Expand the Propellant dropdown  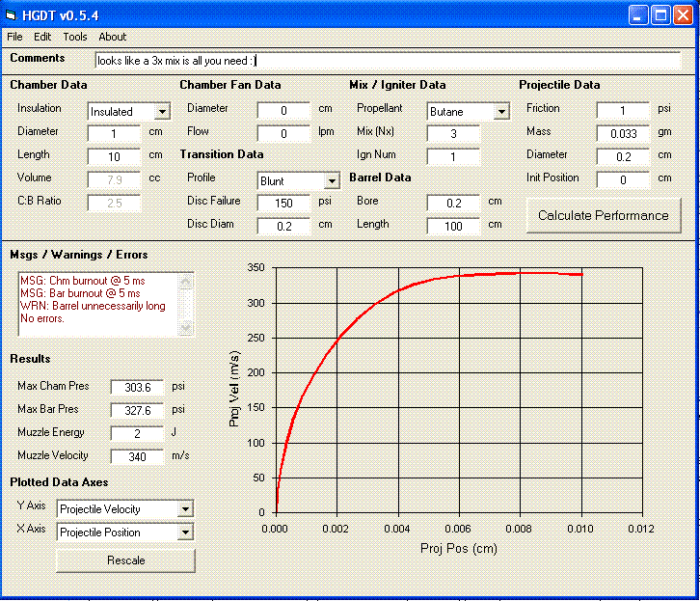point(500,112)
